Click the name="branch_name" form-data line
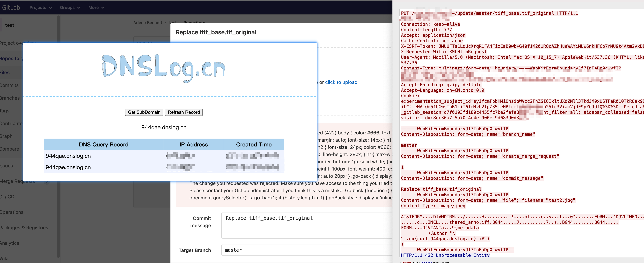The width and height of the screenshot is (644, 263). [x=468, y=134]
